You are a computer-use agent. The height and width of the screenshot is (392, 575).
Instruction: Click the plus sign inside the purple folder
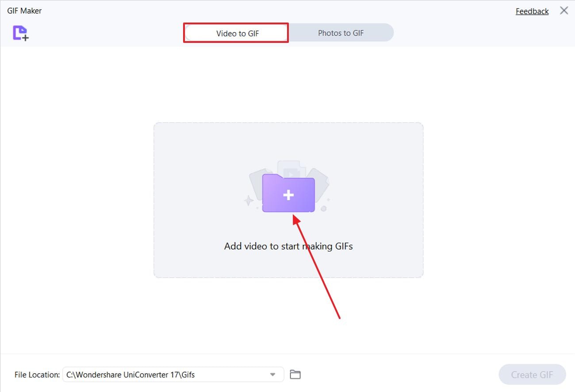(x=288, y=194)
